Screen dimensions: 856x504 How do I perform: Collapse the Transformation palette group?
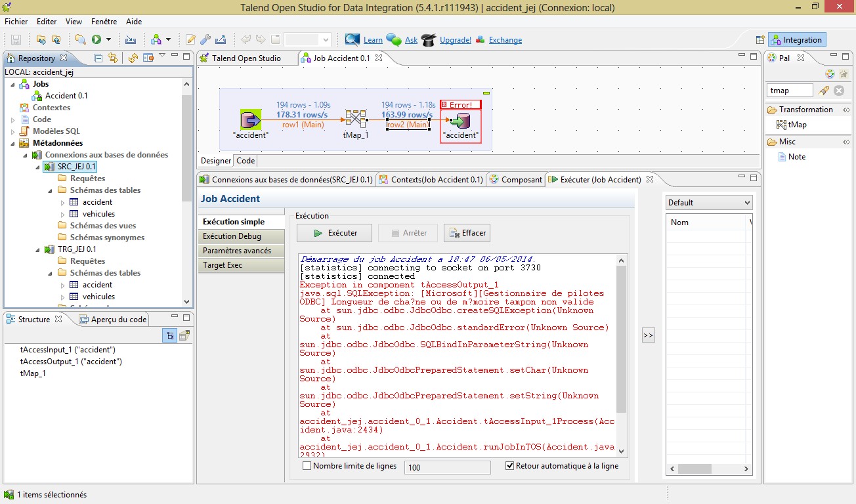pos(846,110)
